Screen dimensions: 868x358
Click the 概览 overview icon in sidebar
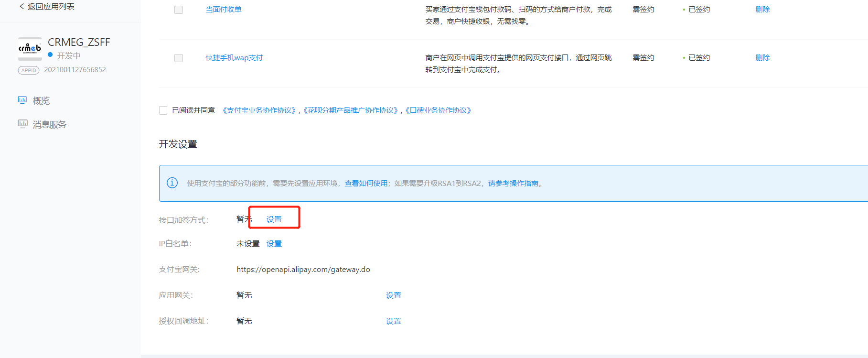click(22, 100)
